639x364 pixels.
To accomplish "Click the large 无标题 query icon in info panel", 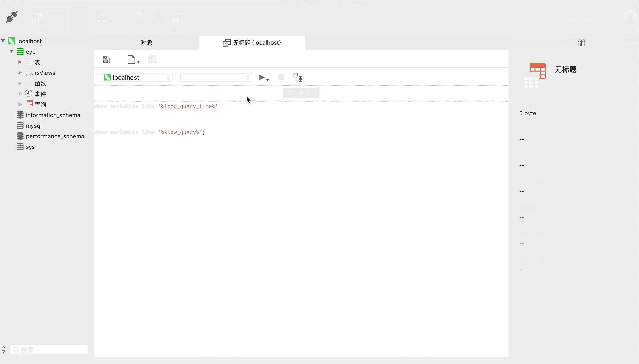I will click(535, 75).
